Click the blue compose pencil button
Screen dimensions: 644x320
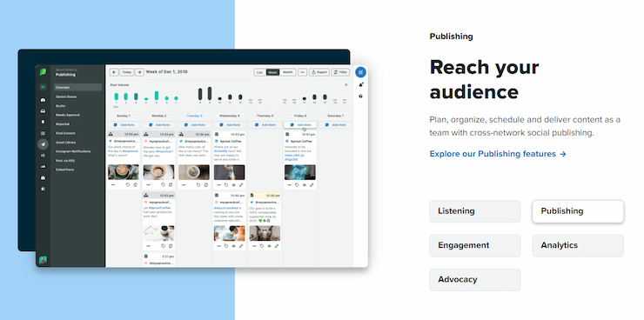pyautogui.click(x=360, y=72)
